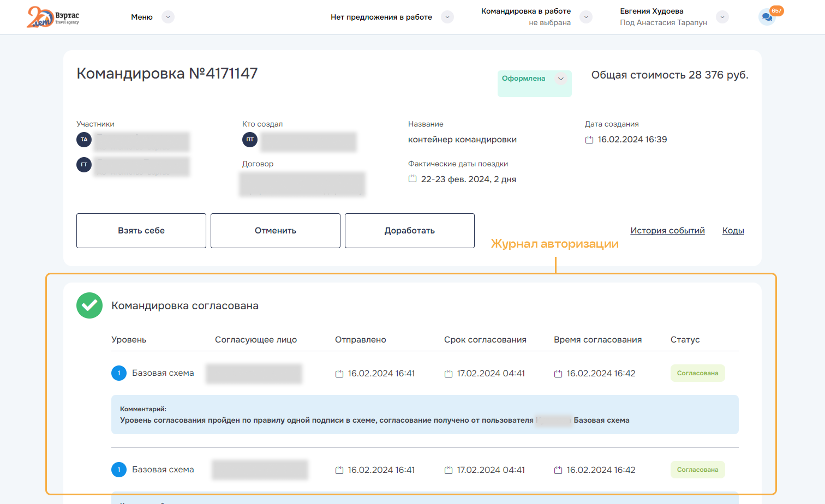Click the Срок согласования column header
This screenshot has height=504, width=825.
485,340
